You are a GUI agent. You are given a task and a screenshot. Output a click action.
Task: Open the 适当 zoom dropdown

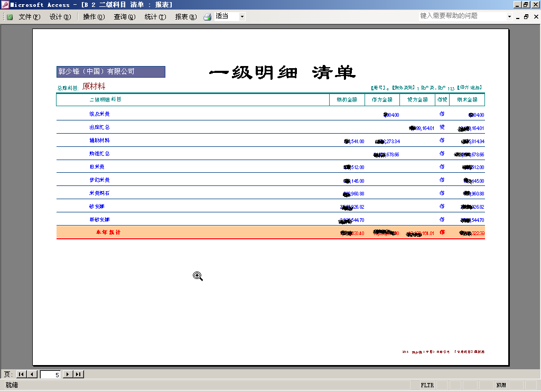click(x=242, y=17)
